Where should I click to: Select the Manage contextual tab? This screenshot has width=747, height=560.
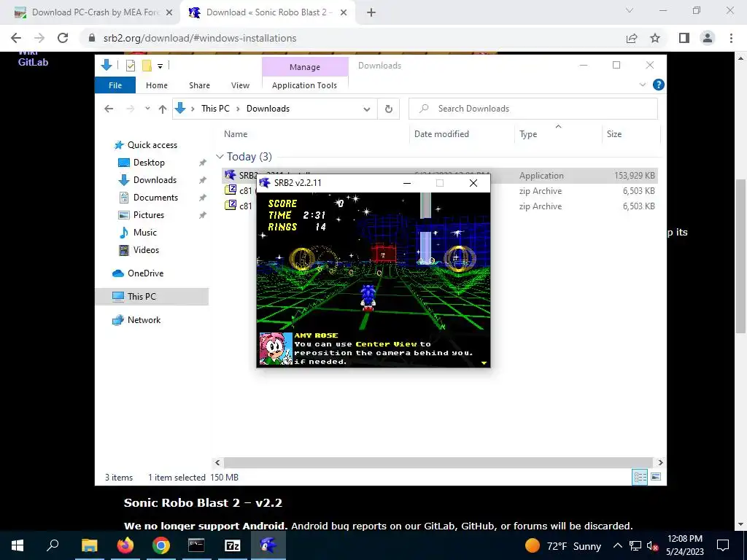pyautogui.click(x=305, y=67)
